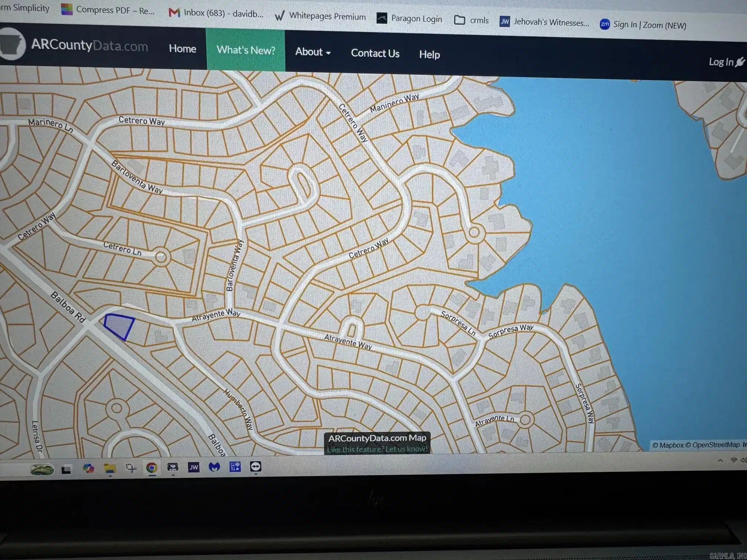The height and width of the screenshot is (560, 747).
Task: Click the Humberto Way street label
Action: tap(239, 409)
